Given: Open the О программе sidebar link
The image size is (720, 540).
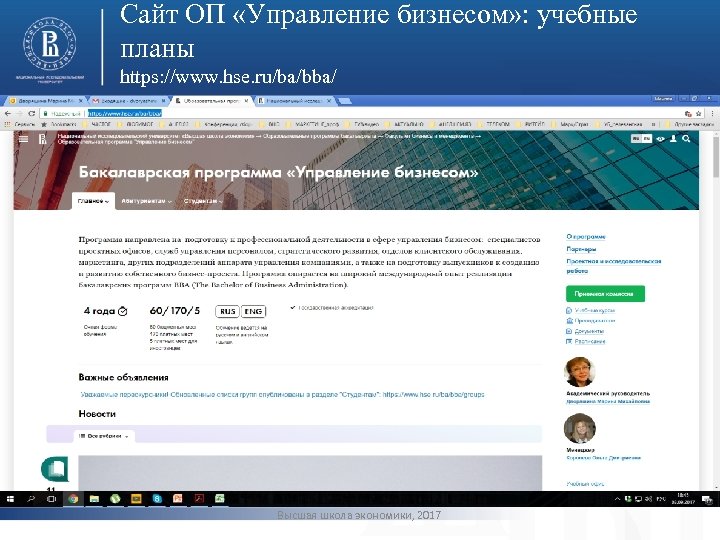Looking at the screenshot, I should point(586,237).
